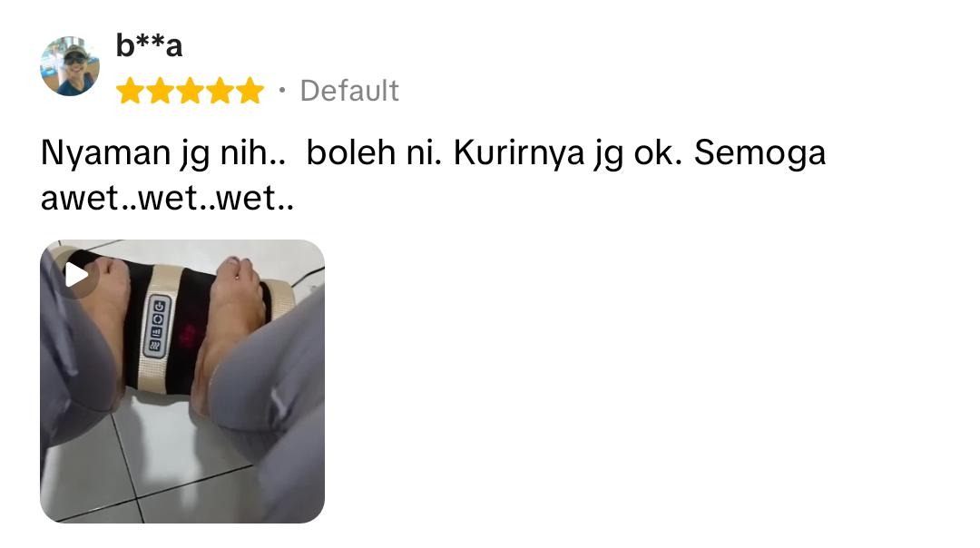
Task: Click the username b**a
Action: click(x=149, y=45)
